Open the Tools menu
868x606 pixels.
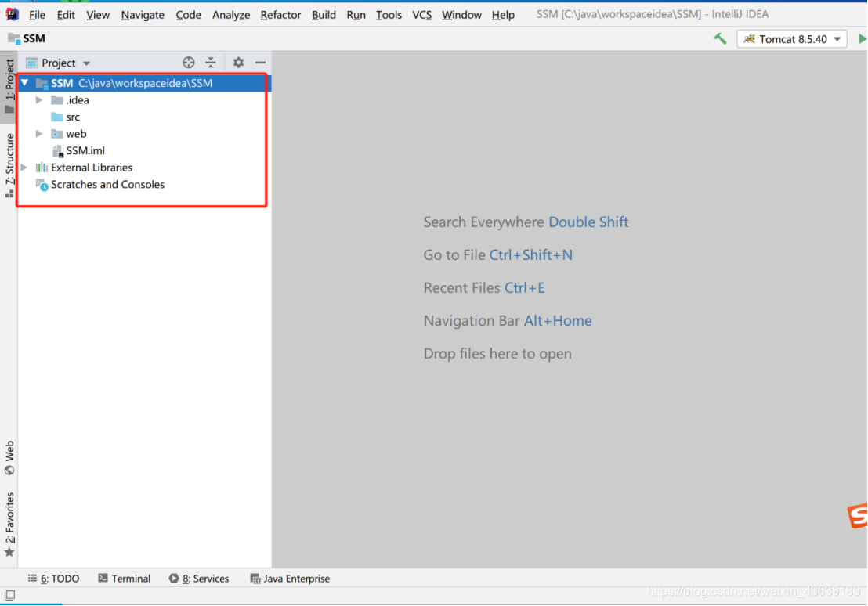[x=389, y=15]
